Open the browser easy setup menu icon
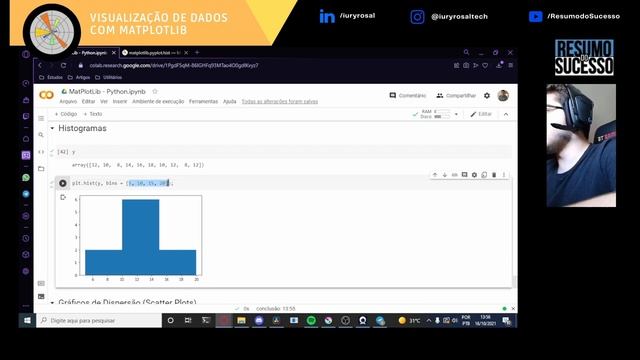The image size is (640, 360). tap(510, 65)
